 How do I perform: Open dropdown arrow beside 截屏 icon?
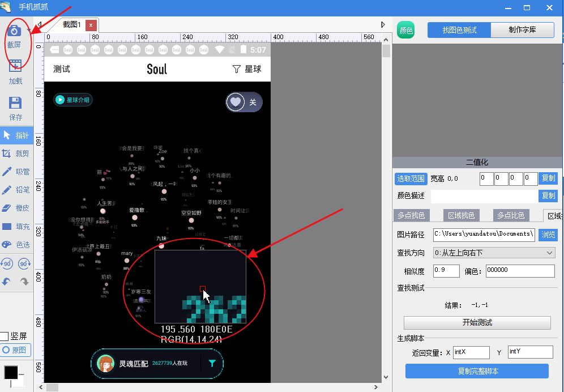click(28, 31)
